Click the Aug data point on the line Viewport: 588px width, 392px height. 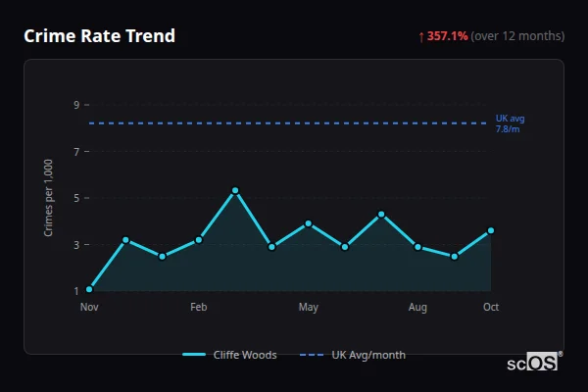[417, 247]
